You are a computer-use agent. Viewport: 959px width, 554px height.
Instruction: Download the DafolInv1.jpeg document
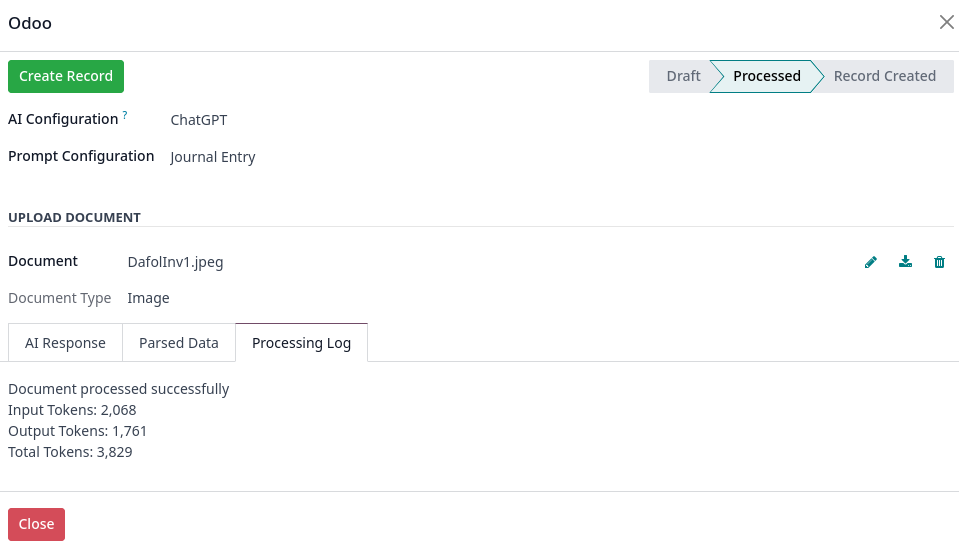(x=905, y=262)
